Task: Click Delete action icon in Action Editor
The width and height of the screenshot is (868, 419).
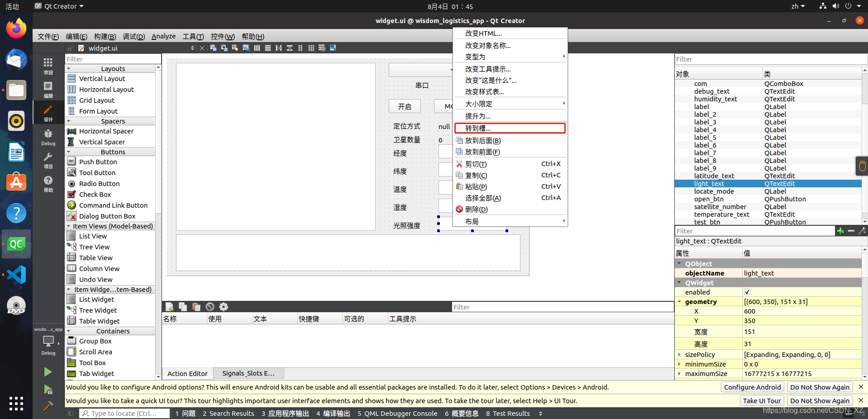Action: point(210,307)
